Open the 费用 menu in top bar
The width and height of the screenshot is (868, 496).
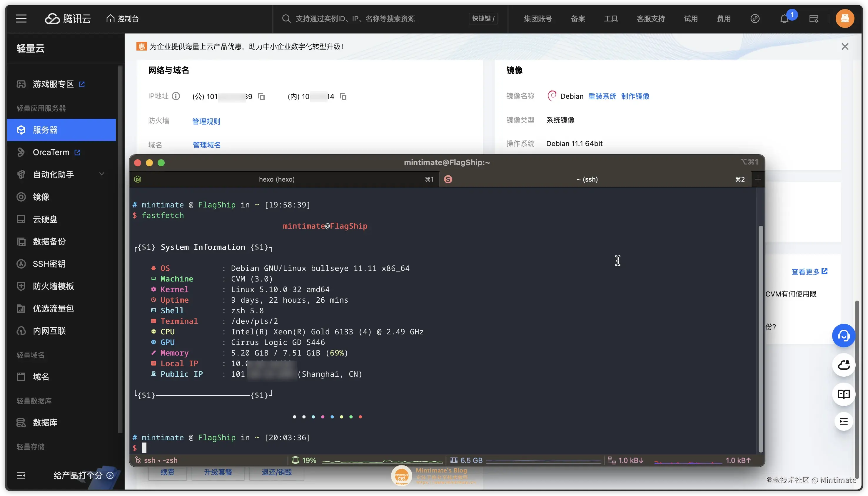[x=724, y=19]
